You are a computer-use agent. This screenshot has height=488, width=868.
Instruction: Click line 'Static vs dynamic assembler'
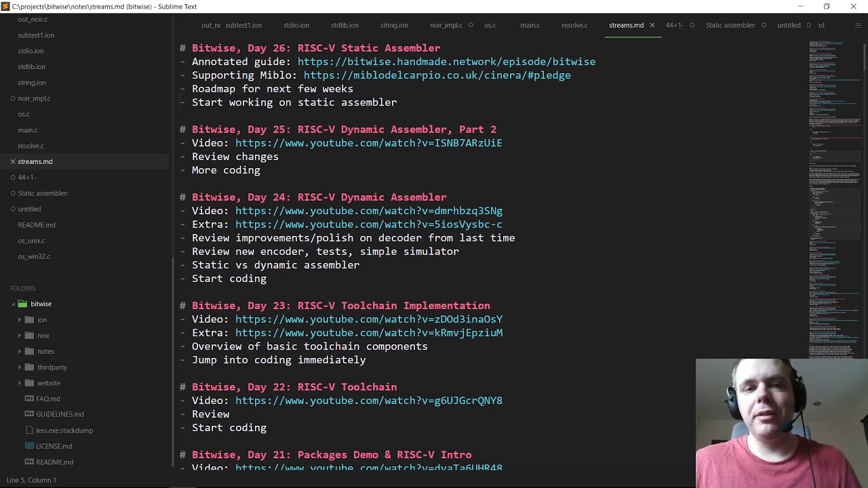pyautogui.click(x=276, y=265)
